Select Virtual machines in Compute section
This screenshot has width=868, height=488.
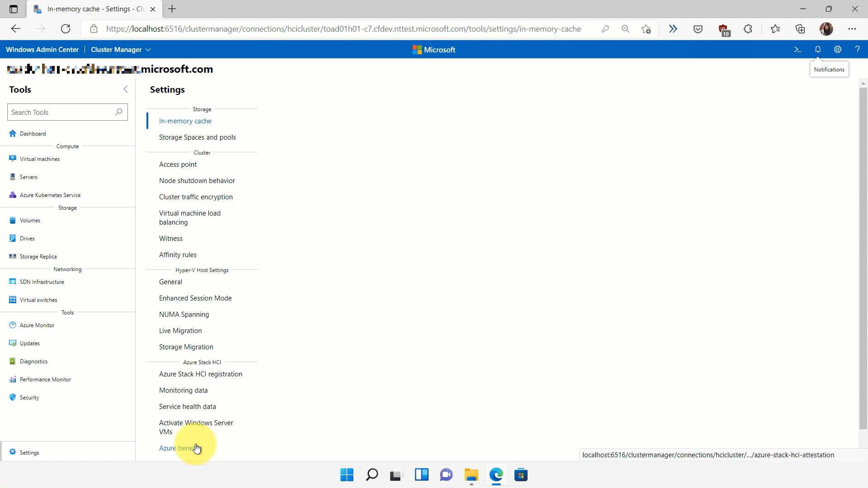point(39,159)
